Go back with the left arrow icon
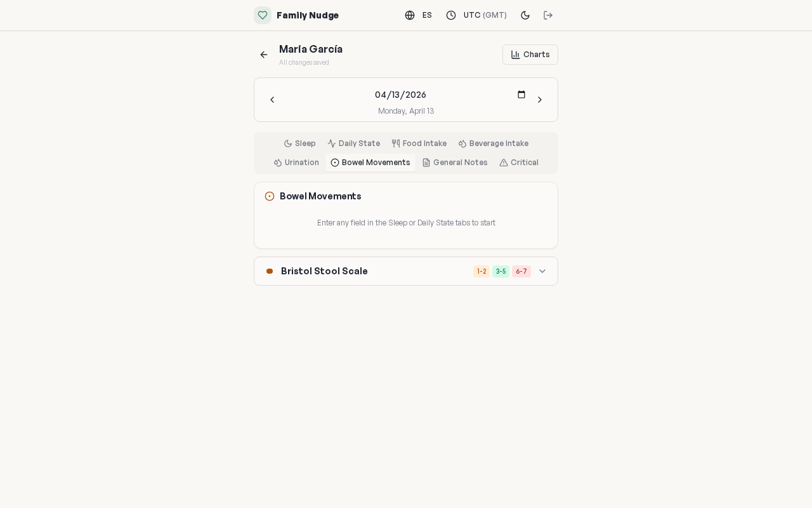 point(264,55)
